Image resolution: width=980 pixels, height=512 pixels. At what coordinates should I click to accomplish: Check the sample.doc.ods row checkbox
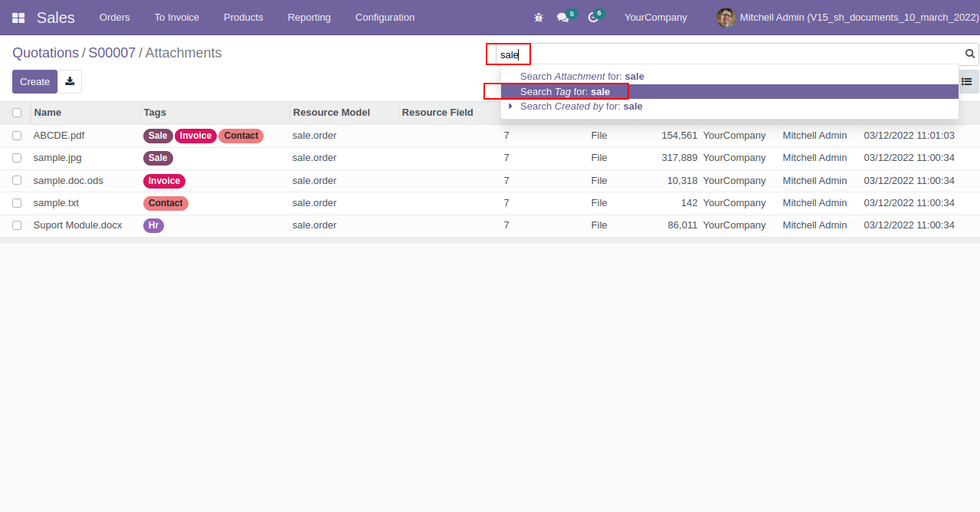coord(17,181)
